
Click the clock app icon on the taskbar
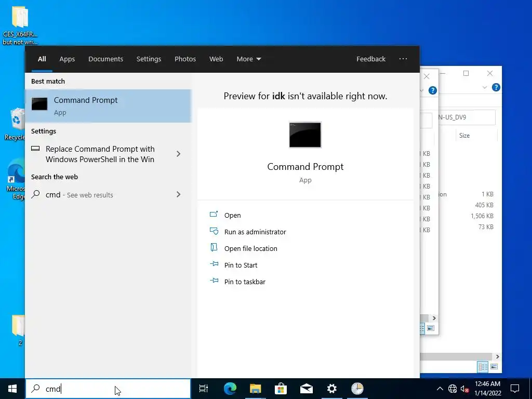point(357,389)
